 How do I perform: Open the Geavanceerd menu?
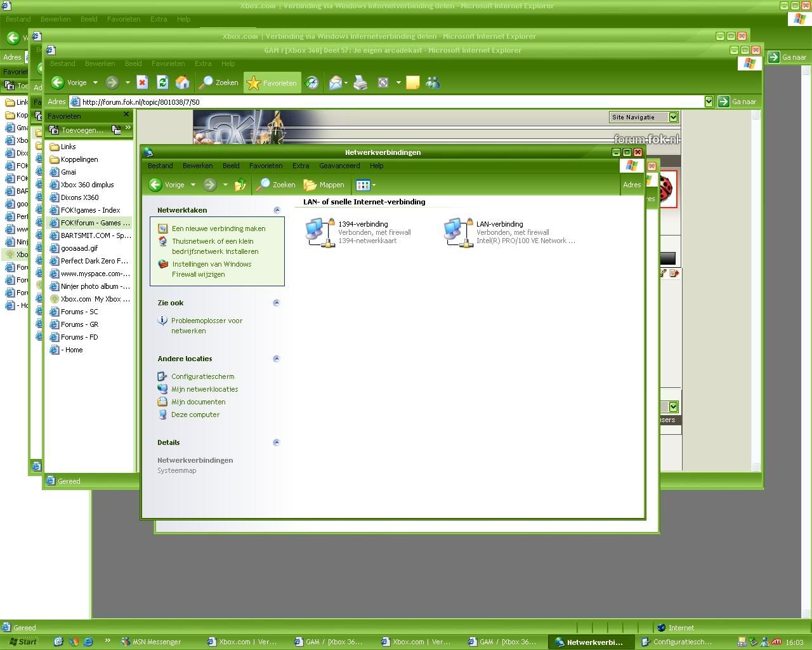point(339,166)
